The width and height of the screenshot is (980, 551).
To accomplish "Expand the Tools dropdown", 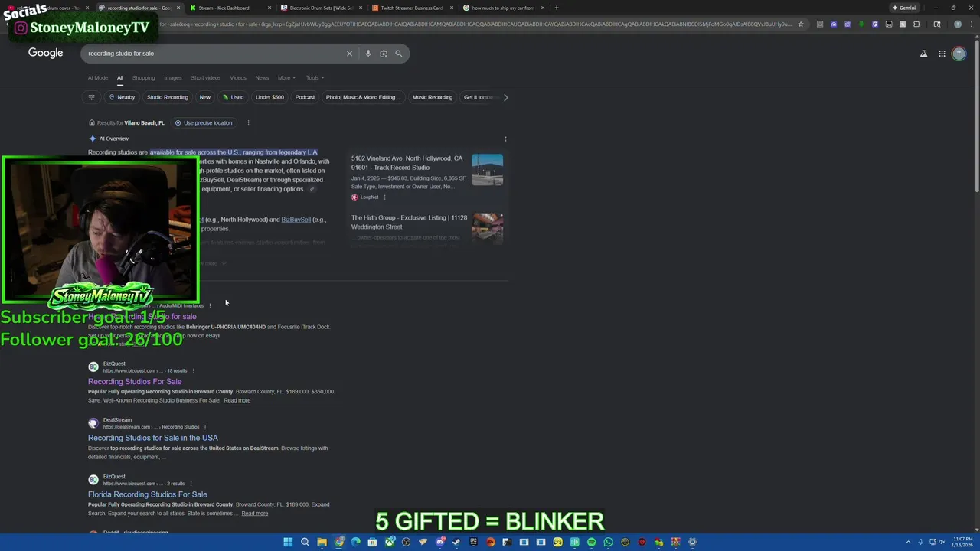I will 315,77.
